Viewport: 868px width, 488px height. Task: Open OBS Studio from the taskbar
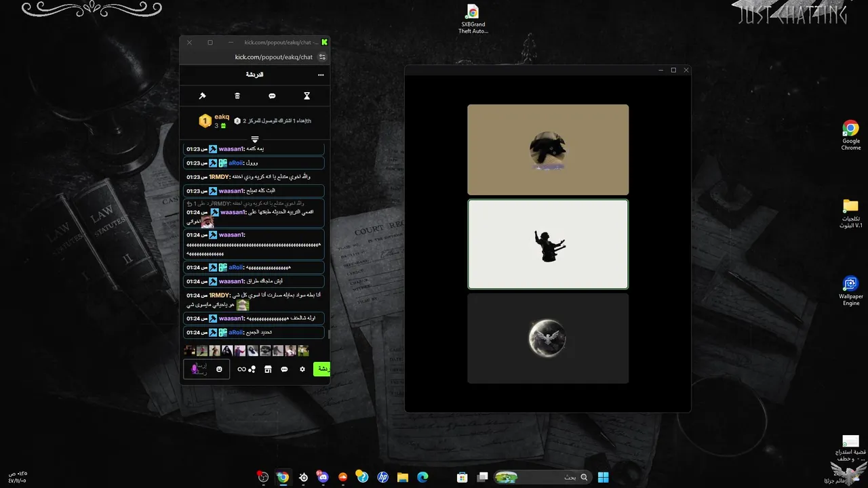click(263, 477)
